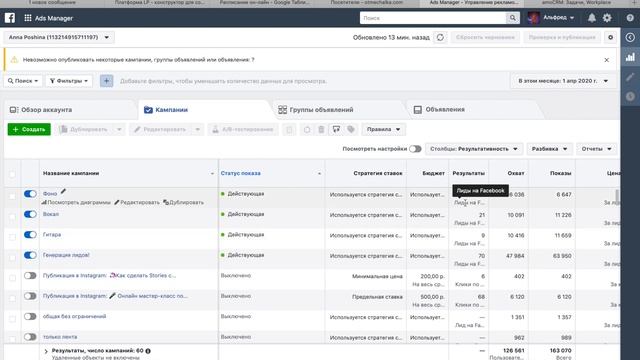Toggle off the Вокал campaign switch
This screenshot has width=640, height=360.
[30, 214]
